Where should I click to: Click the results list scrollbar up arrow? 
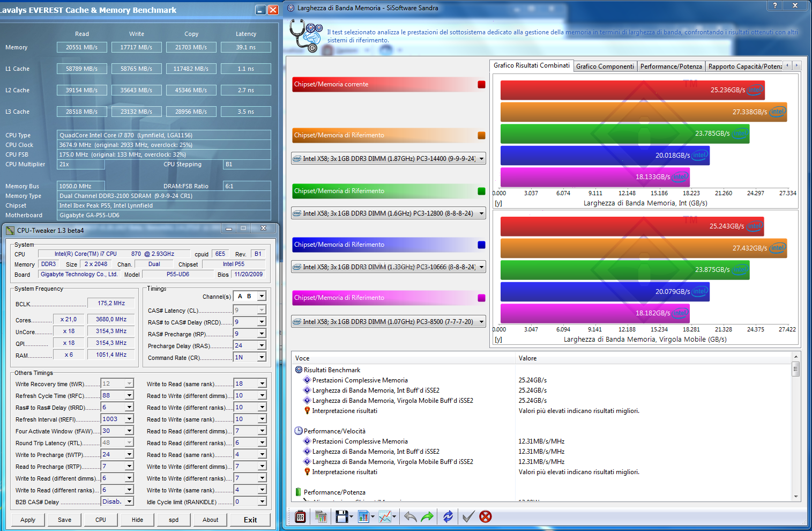(796, 357)
